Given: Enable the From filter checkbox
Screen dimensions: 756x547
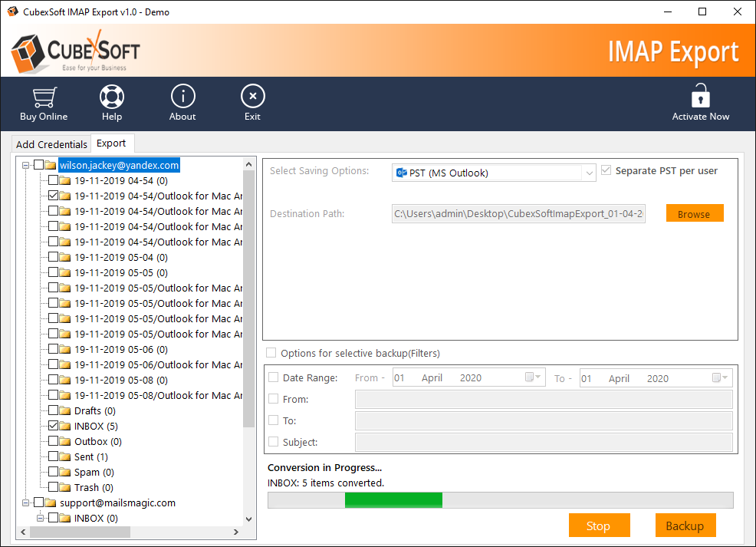Looking at the screenshot, I should pyautogui.click(x=274, y=398).
